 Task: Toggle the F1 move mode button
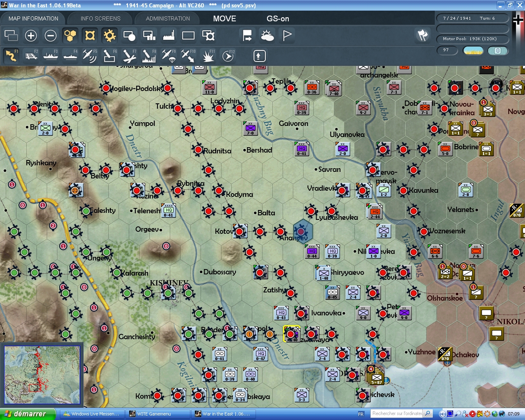point(11,56)
